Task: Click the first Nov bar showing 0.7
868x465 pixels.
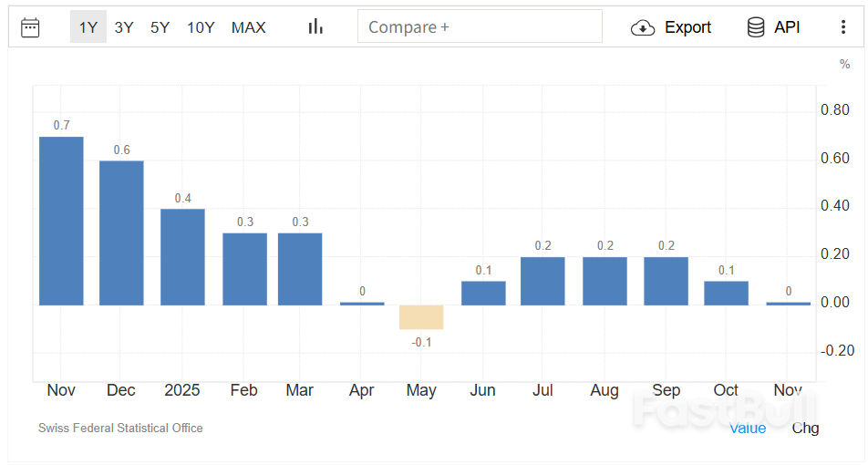Action: 61,221
